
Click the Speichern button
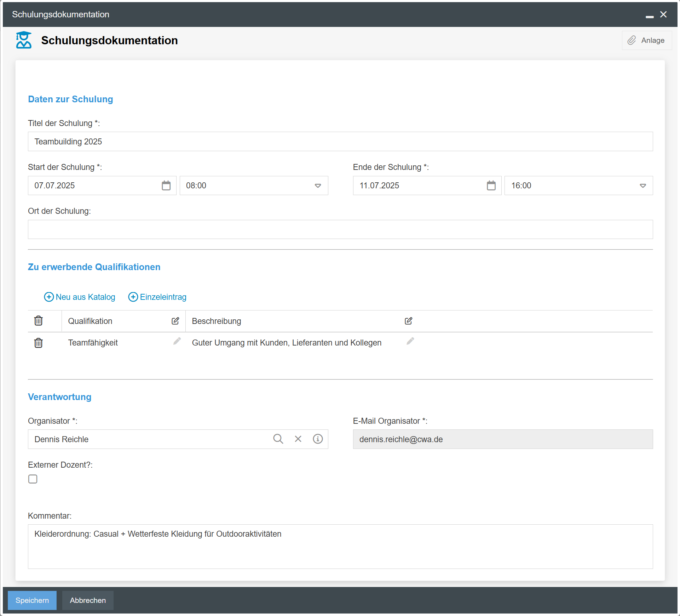(32, 600)
